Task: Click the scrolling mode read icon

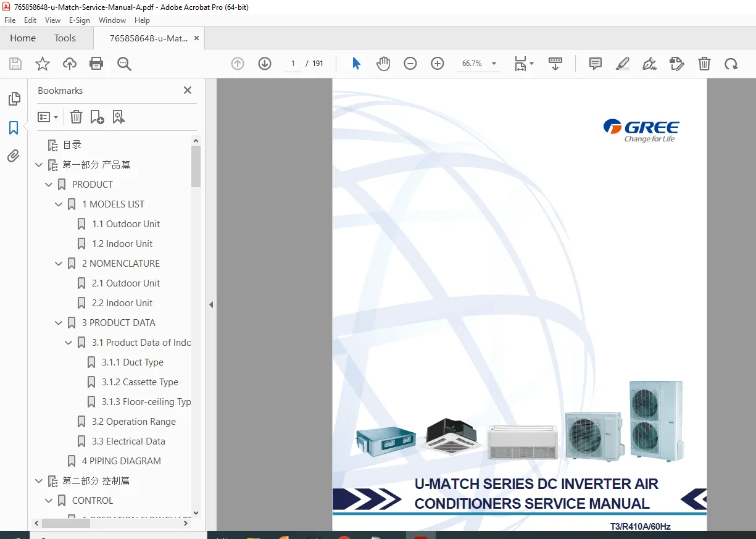Action: 555,64
